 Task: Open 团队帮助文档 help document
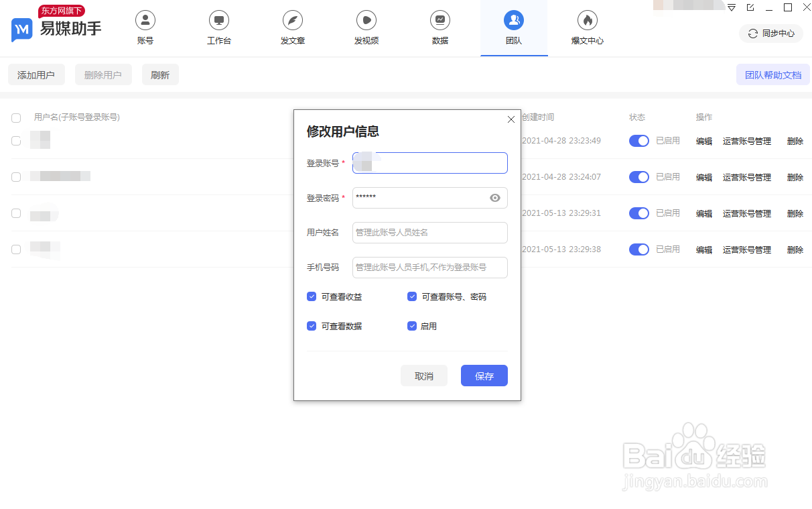coord(773,75)
